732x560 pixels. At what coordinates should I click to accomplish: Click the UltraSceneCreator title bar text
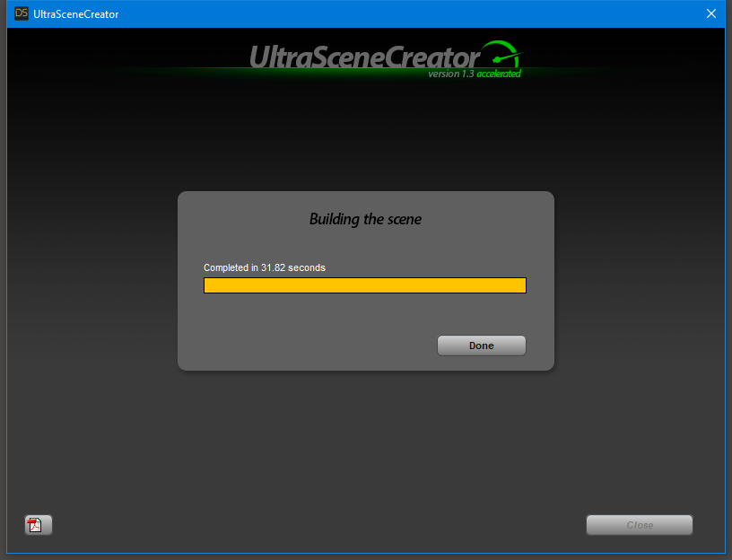(x=75, y=14)
